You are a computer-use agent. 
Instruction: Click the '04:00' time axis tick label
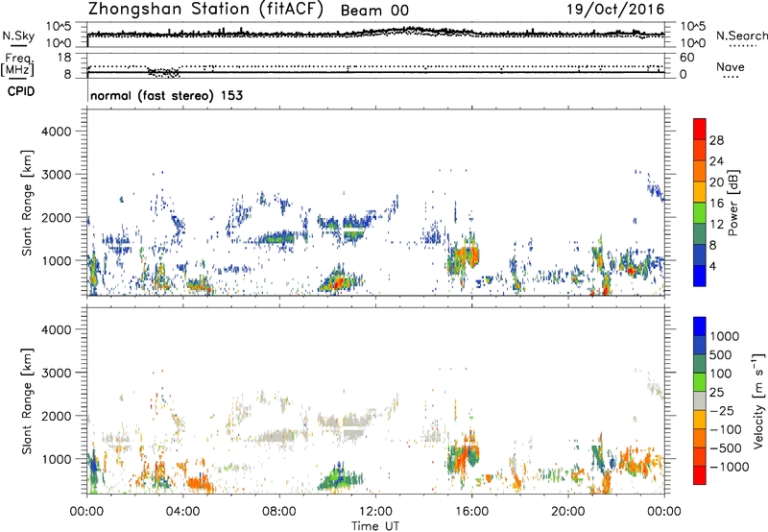click(182, 512)
